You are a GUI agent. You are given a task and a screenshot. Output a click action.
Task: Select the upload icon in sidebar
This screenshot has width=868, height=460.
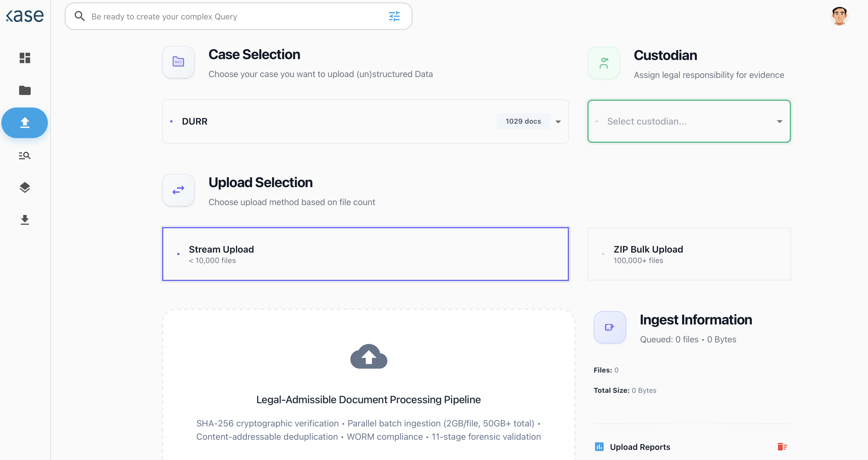click(x=25, y=123)
